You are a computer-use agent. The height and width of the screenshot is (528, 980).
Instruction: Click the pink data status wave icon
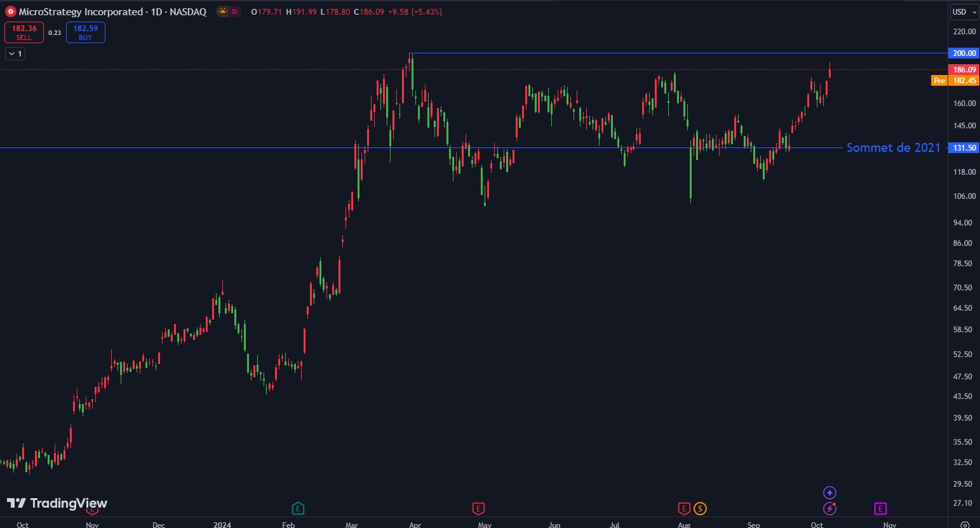(234, 11)
